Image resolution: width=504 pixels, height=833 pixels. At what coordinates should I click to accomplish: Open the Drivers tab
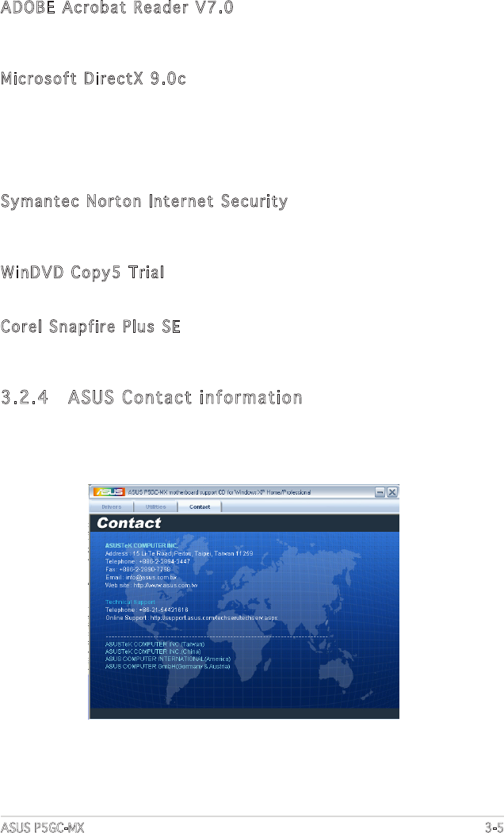tap(111, 506)
